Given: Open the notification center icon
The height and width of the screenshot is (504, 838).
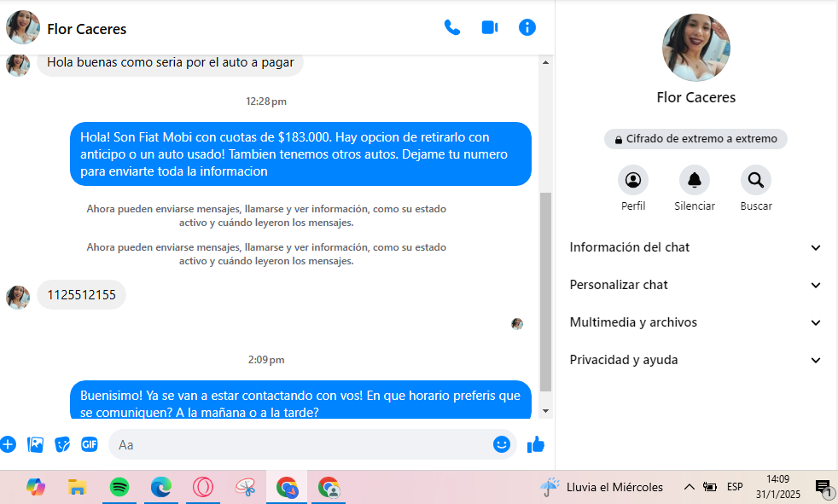Looking at the screenshot, I should (x=823, y=487).
